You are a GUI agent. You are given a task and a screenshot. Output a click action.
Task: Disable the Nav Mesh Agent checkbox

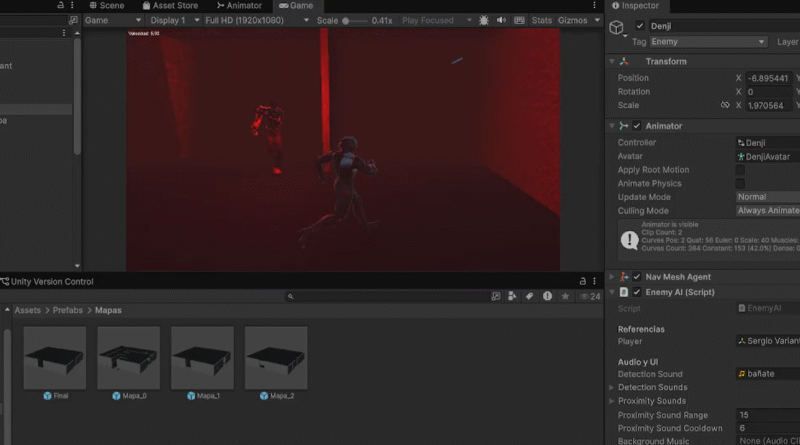point(637,277)
